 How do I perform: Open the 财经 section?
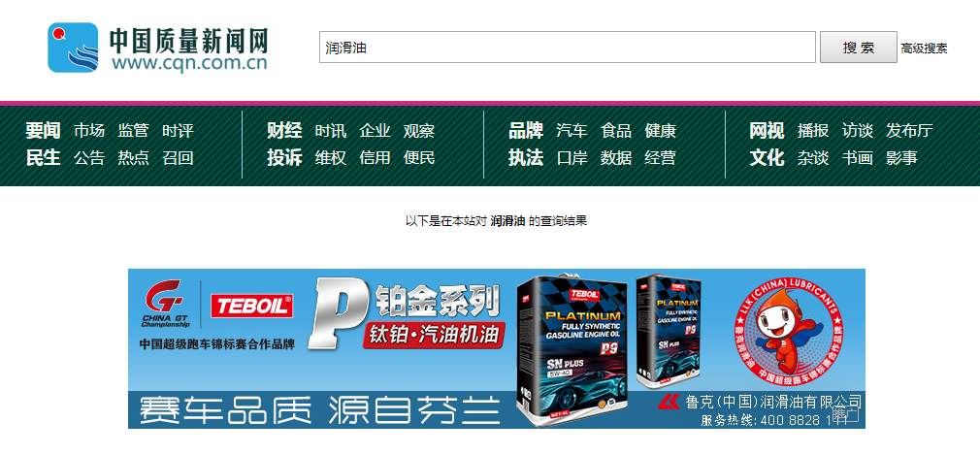[x=284, y=131]
